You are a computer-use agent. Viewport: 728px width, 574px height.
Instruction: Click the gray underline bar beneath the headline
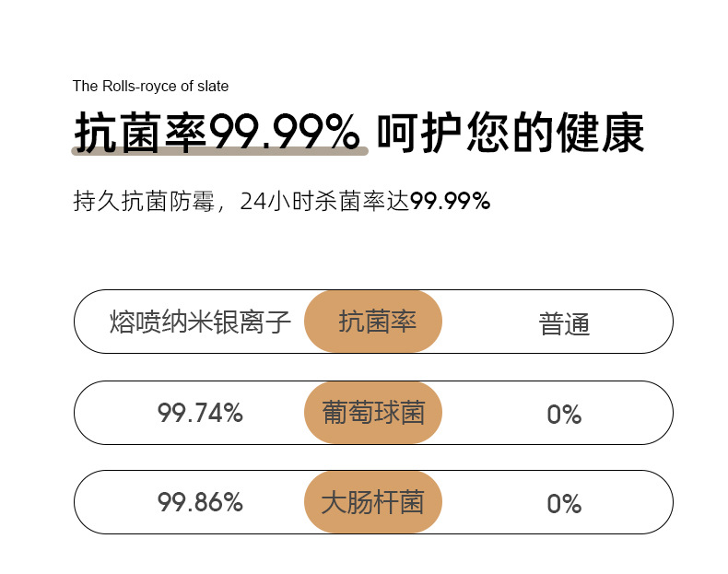tap(220, 150)
